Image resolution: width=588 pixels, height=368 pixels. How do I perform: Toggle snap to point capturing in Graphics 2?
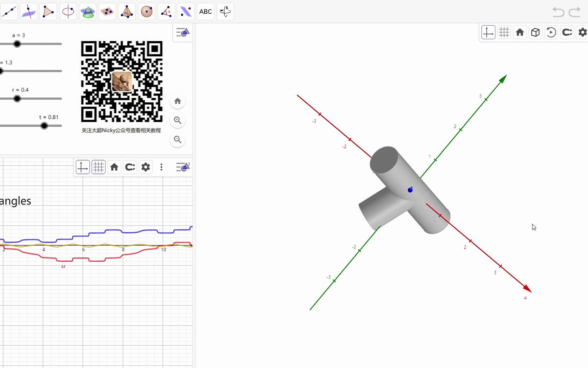coord(130,167)
